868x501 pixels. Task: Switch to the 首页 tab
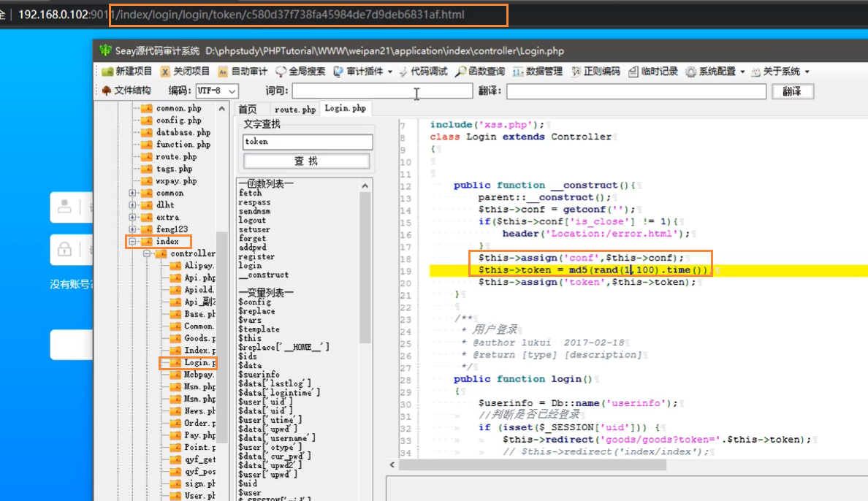coord(248,110)
